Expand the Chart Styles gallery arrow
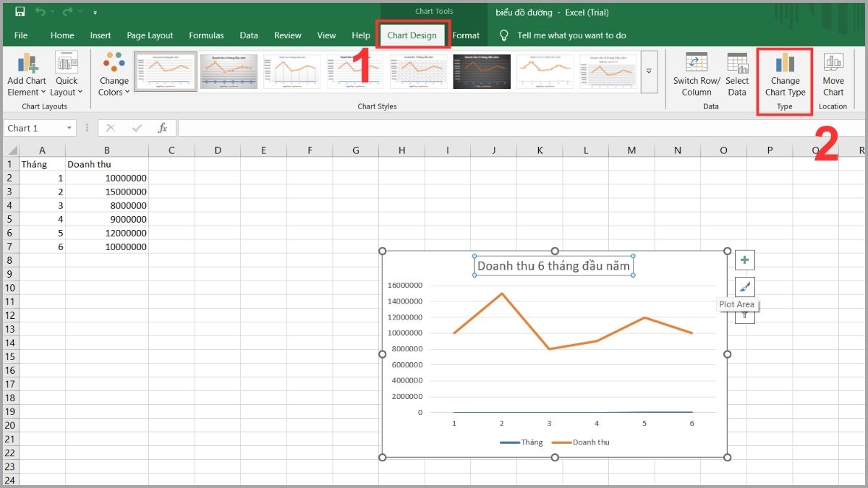The image size is (868, 488). (x=649, y=71)
